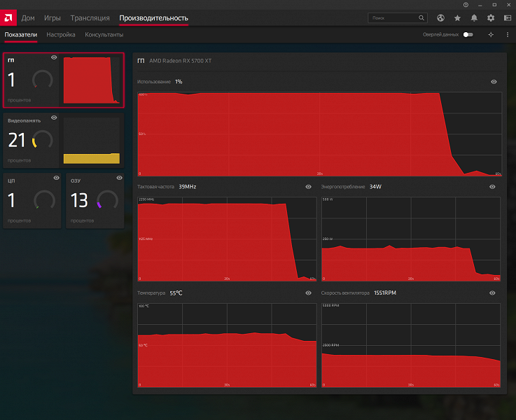Toggle eye icon for Использование graph

click(x=494, y=82)
